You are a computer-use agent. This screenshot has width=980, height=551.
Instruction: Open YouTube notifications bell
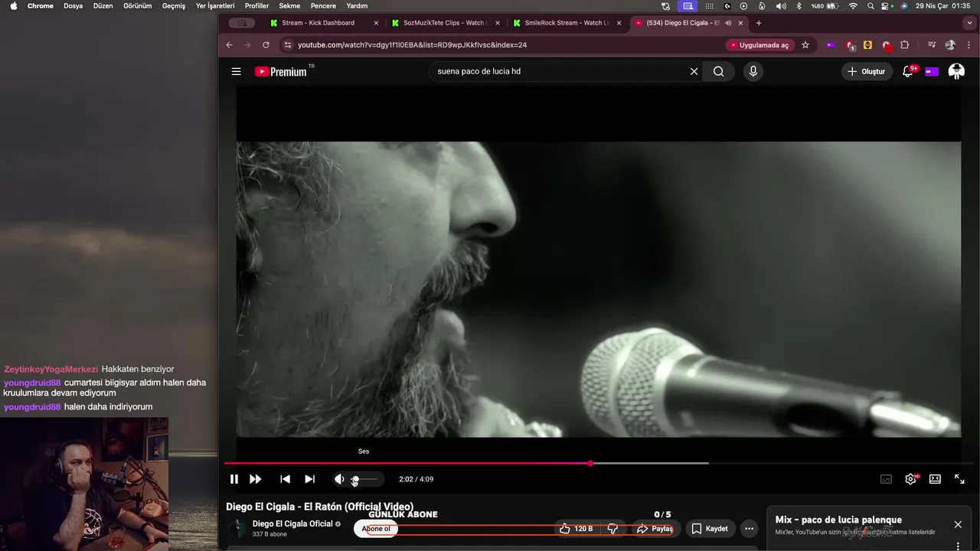tap(908, 71)
